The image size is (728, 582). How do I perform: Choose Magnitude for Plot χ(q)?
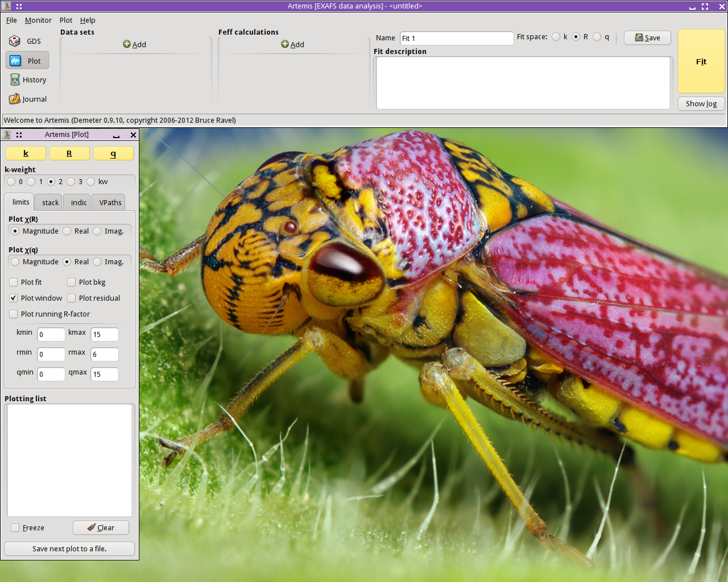[x=35, y=262]
